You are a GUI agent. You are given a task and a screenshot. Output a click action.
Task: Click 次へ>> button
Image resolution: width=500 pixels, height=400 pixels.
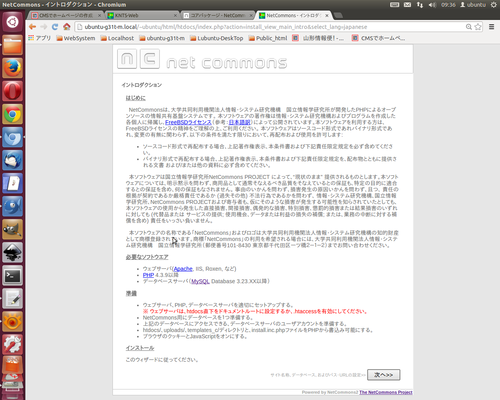(x=384, y=375)
